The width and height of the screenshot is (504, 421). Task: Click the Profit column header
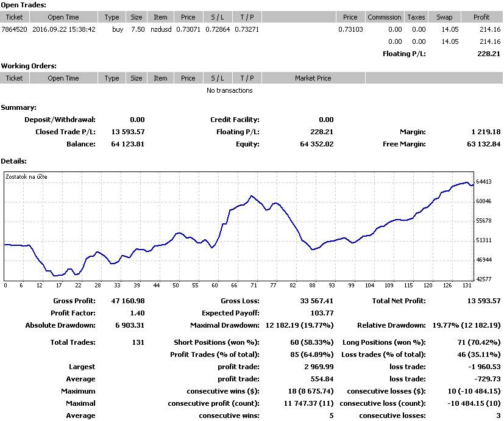pyautogui.click(x=481, y=17)
